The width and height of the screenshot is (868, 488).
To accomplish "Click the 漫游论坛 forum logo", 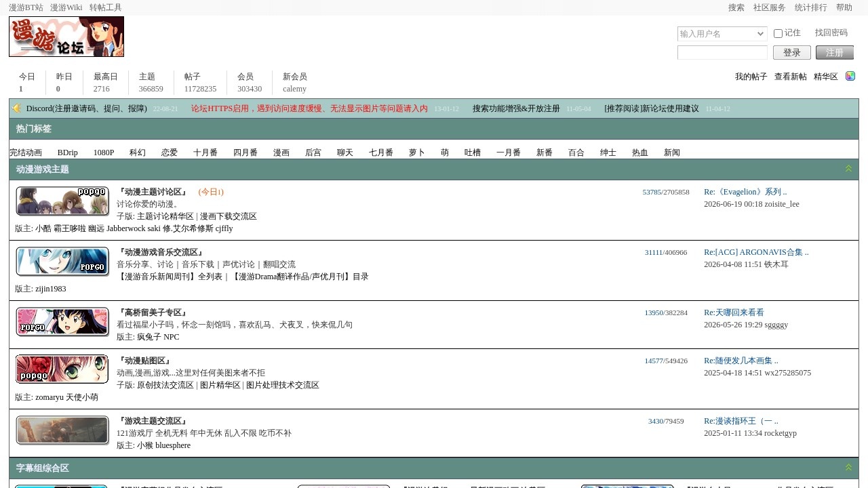I will click(66, 37).
